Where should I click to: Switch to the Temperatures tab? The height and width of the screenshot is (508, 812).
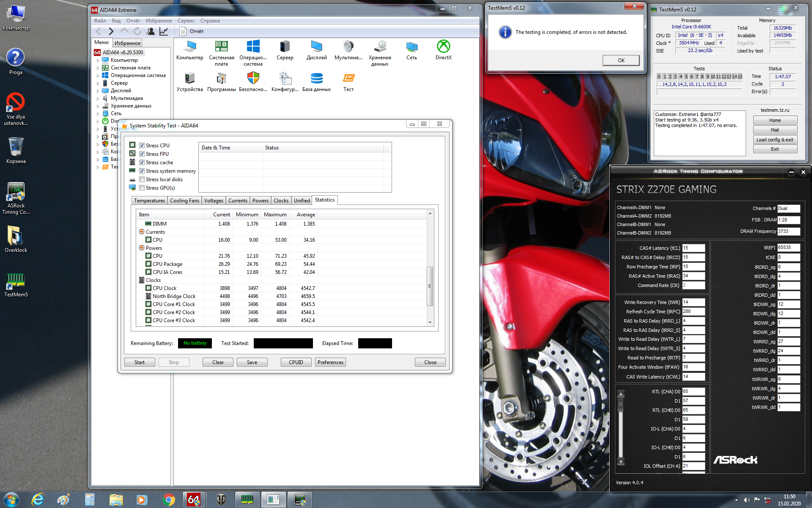point(149,201)
